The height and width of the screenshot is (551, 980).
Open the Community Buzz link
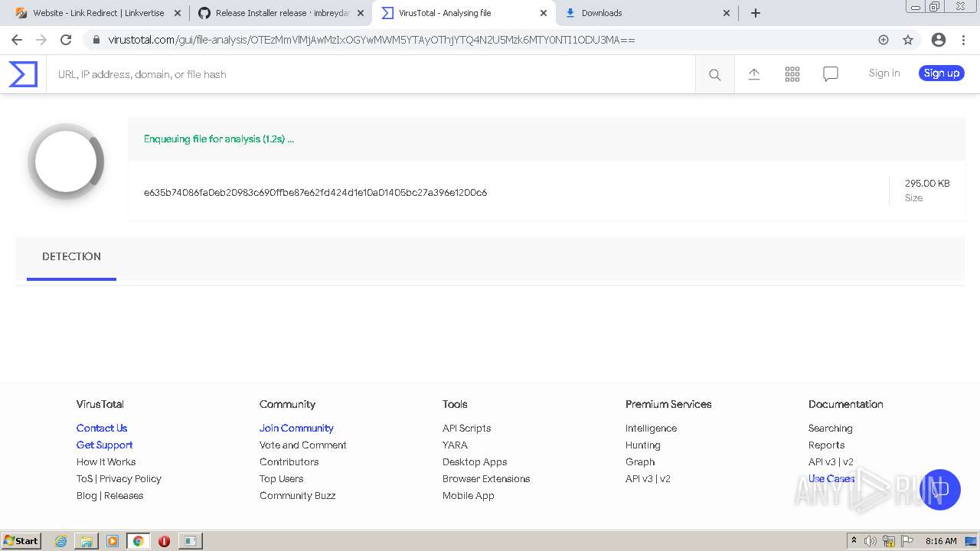click(x=297, y=496)
